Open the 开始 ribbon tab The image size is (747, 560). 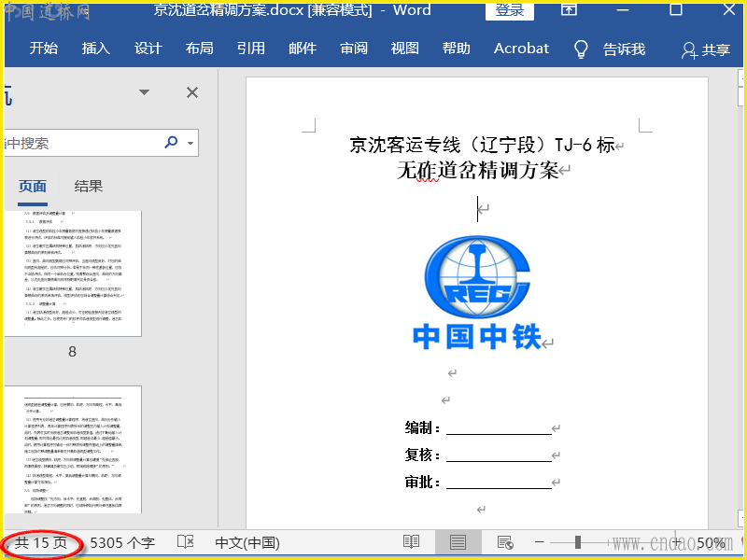pyautogui.click(x=43, y=49)
